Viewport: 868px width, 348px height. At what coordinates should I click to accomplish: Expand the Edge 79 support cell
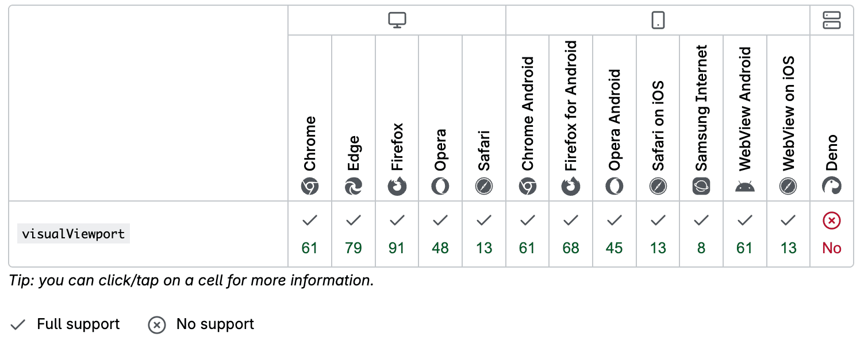354,234
